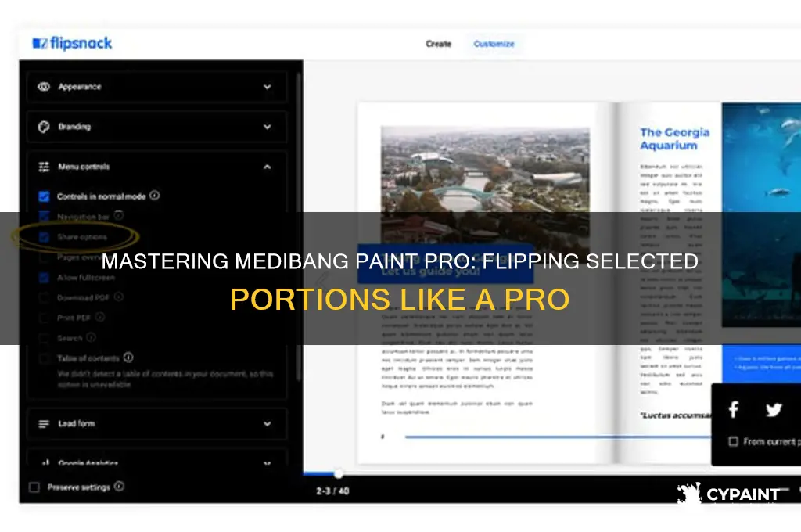Viewport: 801px width, 532px height.
Task: Toggle the Preserve settings checkbox
Action: coord(34,487)
